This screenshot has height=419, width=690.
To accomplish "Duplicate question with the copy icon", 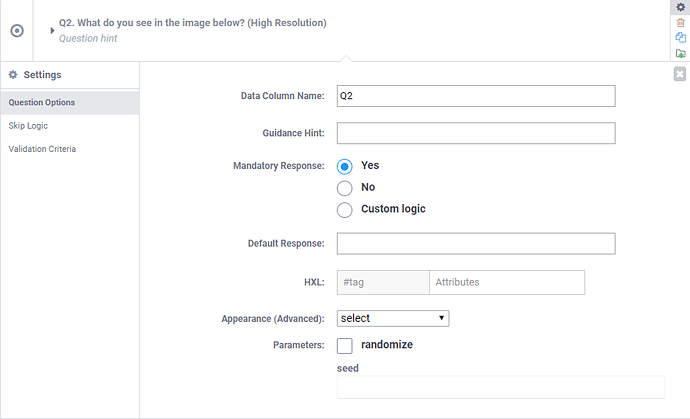I will [x=681, y=37].
